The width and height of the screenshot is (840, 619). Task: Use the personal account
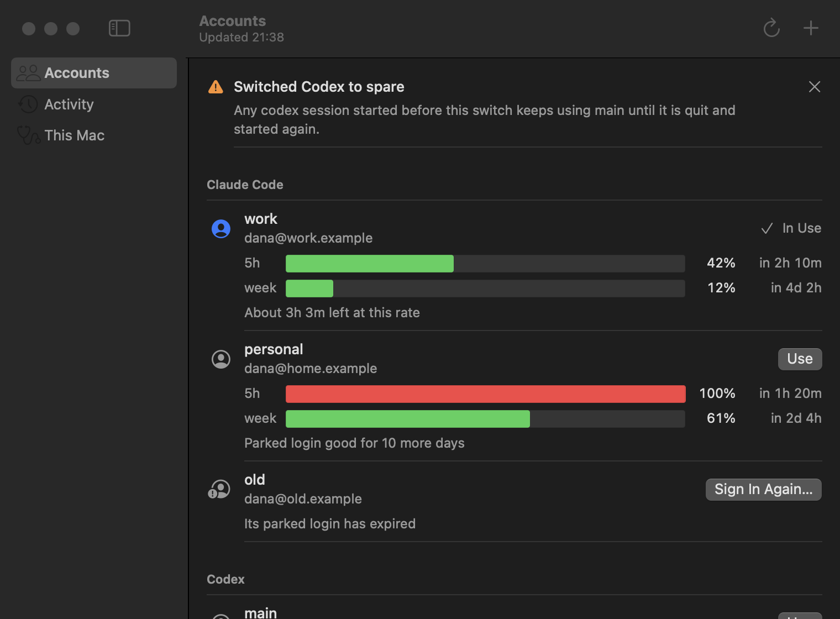800,359
